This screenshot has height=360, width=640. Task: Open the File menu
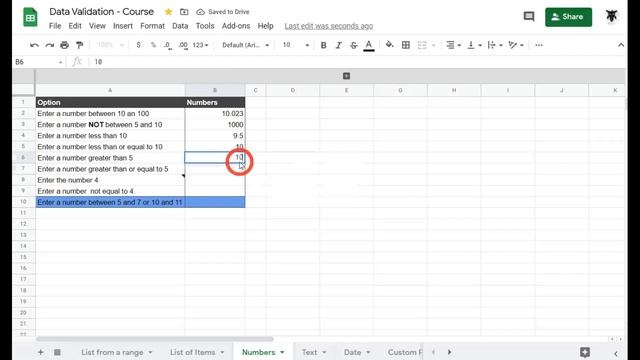55,26
